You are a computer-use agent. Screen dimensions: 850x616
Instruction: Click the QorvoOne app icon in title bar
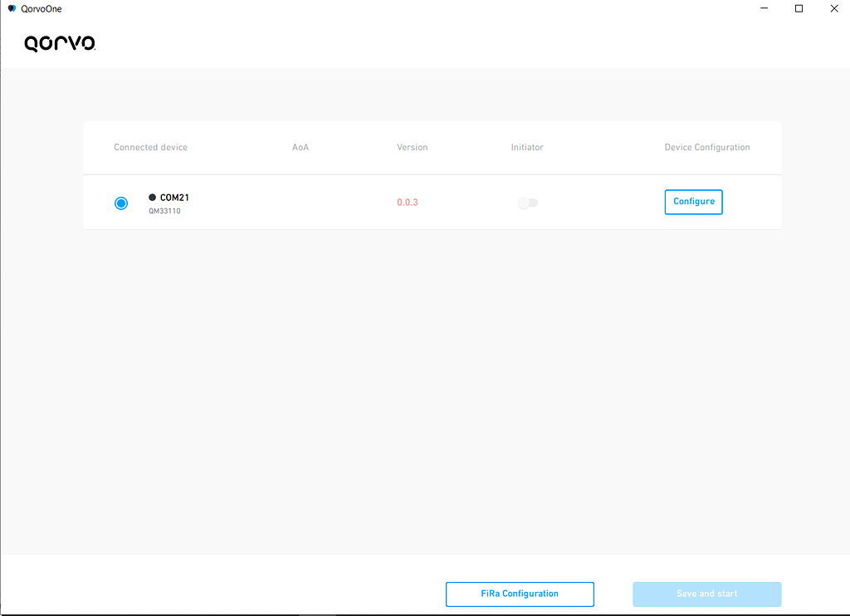click(12, 8)
